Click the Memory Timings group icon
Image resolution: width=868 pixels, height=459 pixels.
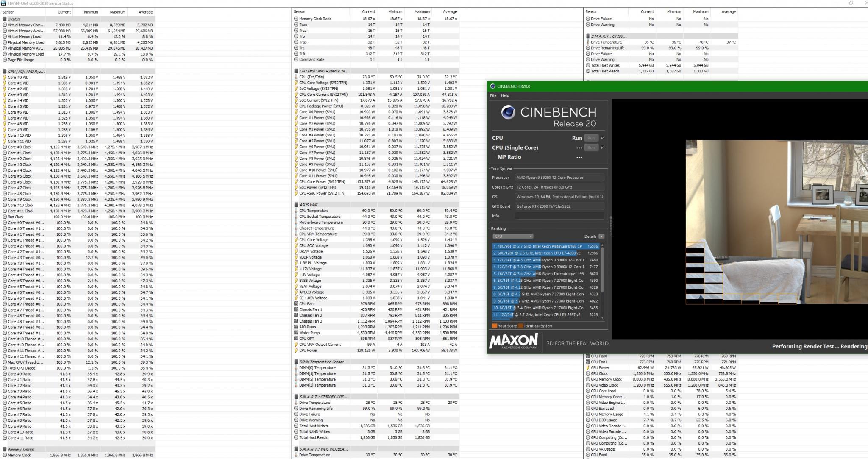[5, 449]
